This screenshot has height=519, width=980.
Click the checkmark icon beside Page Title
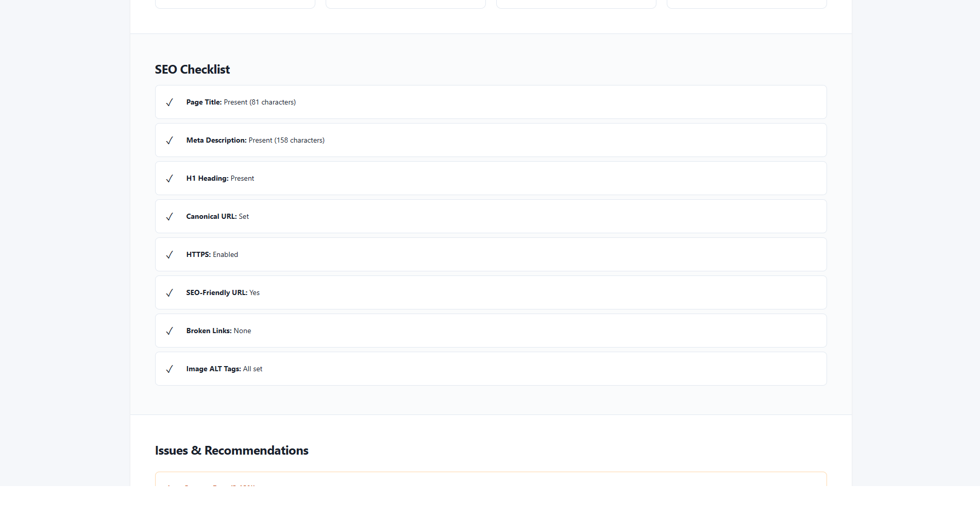coord(169,102)
